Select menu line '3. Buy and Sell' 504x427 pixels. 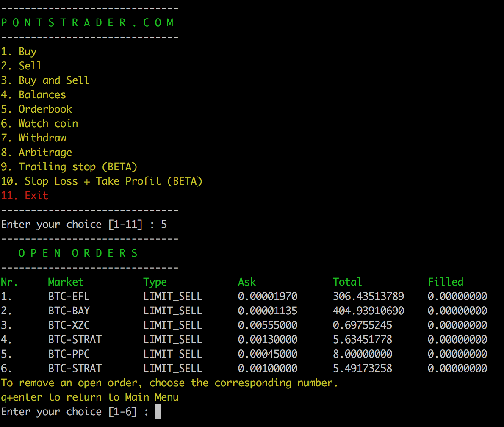click(45, 80)
